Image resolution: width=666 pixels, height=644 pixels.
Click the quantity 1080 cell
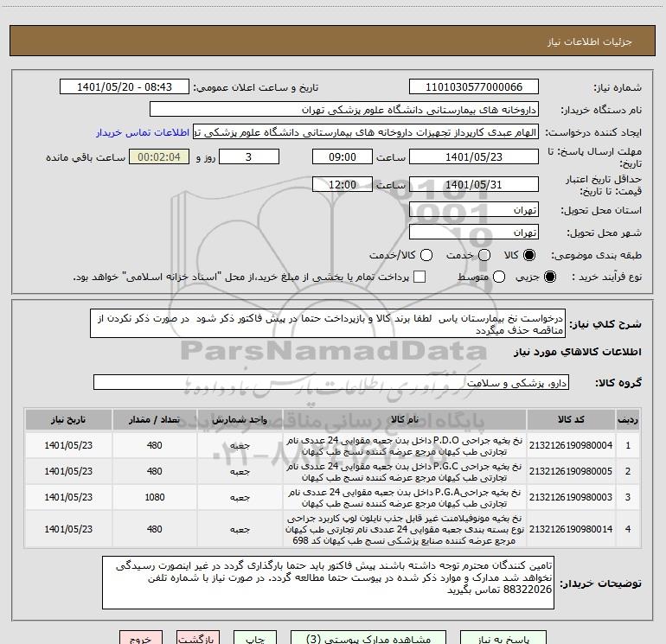click(154, 497)
